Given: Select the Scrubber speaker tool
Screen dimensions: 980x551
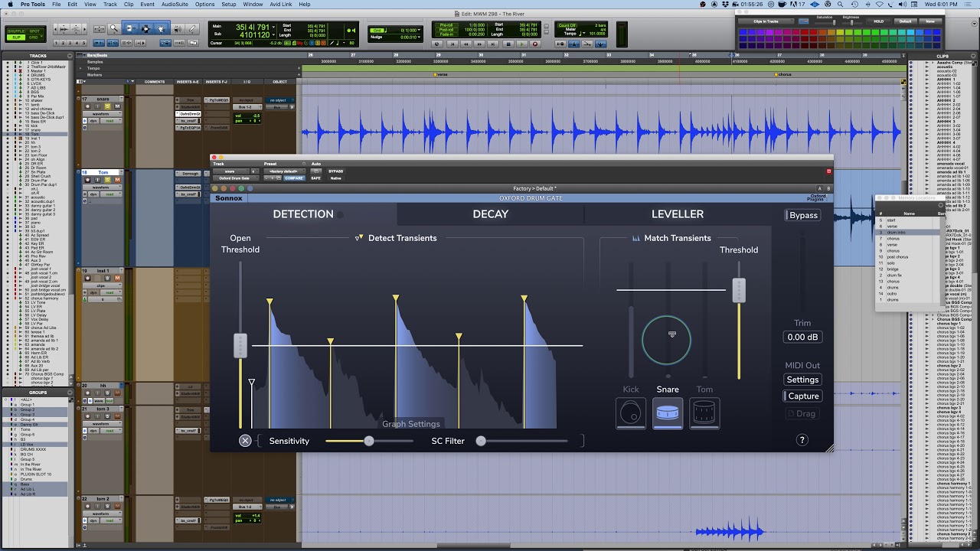Looking at the screenshot, I should (178, 29).
